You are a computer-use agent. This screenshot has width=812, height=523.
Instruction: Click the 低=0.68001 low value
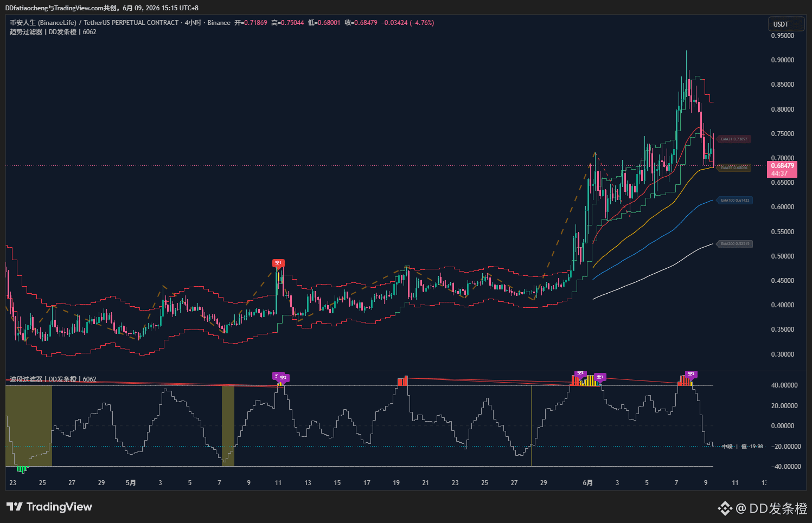(324, 23)
